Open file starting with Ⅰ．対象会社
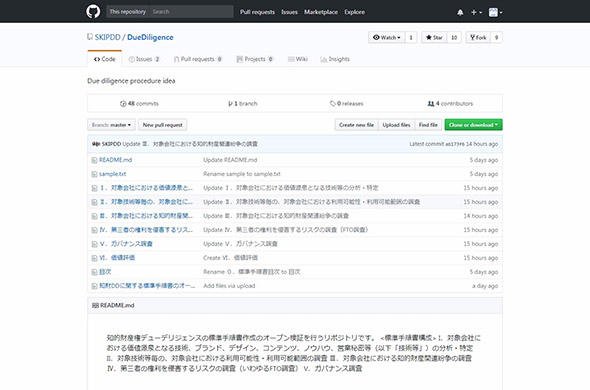 pyautogui.click(x=146, y=188)
